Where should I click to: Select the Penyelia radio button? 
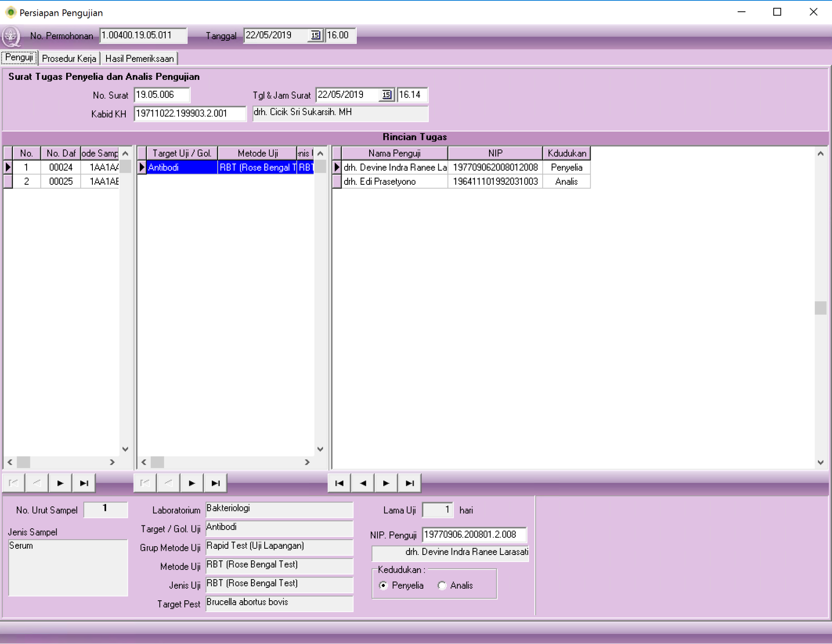click(x=384, y=585)
